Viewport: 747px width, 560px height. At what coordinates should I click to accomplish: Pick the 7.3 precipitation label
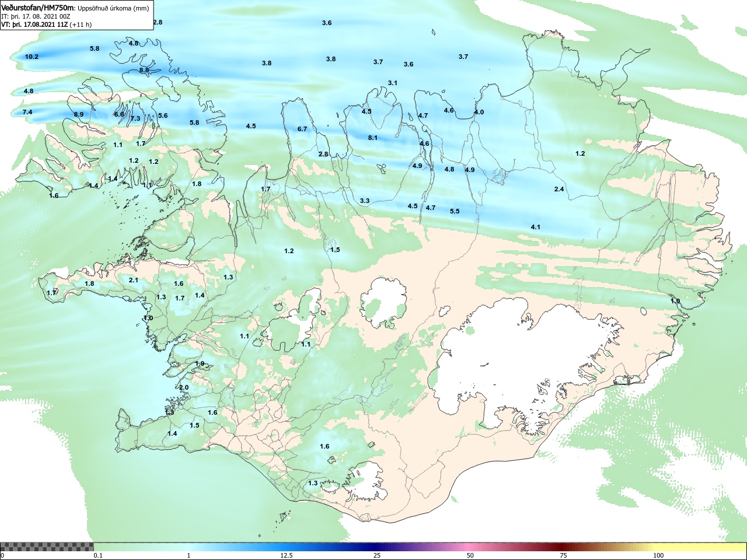tap(135, 118)
